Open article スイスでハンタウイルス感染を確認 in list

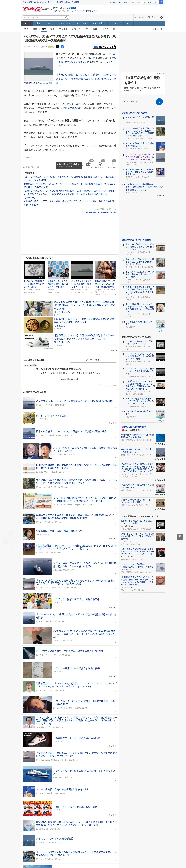(54, 838)
